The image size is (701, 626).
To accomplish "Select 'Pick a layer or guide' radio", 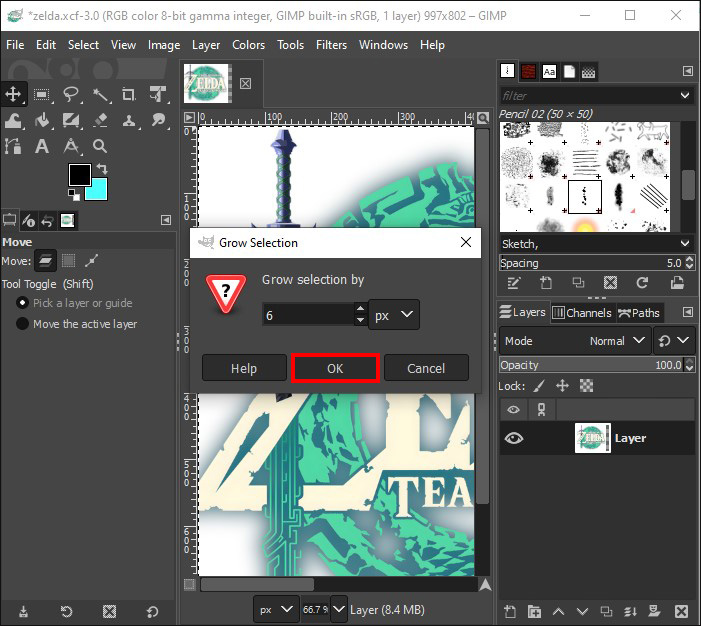I will (22, 303).
